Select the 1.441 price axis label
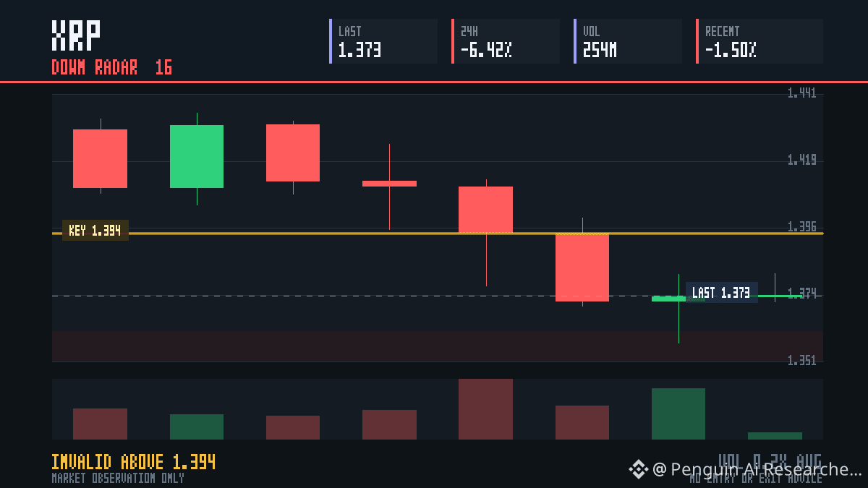The image size is (868, 488). (x=801, y=93)
